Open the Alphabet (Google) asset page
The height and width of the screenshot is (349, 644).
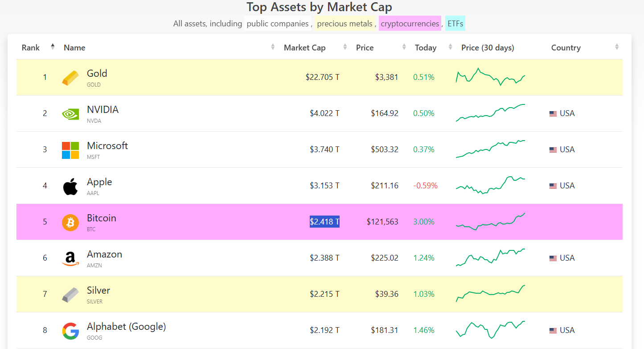(x=127, y=327)
